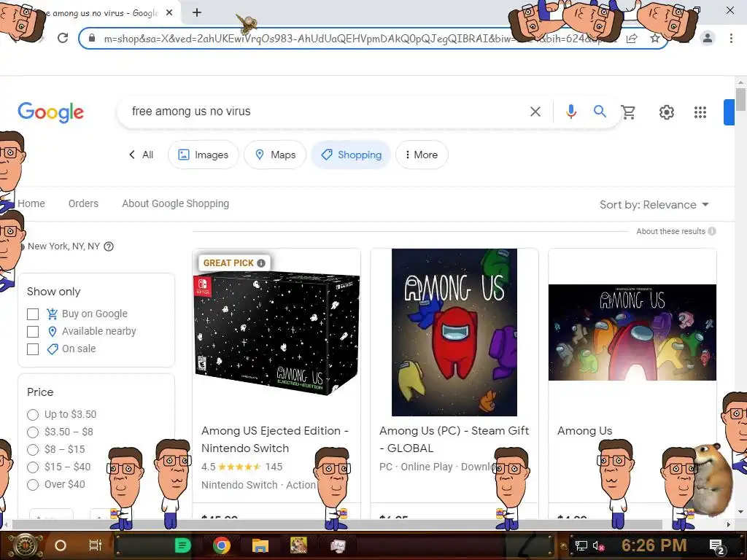Open the Orders link

(83, 203)
